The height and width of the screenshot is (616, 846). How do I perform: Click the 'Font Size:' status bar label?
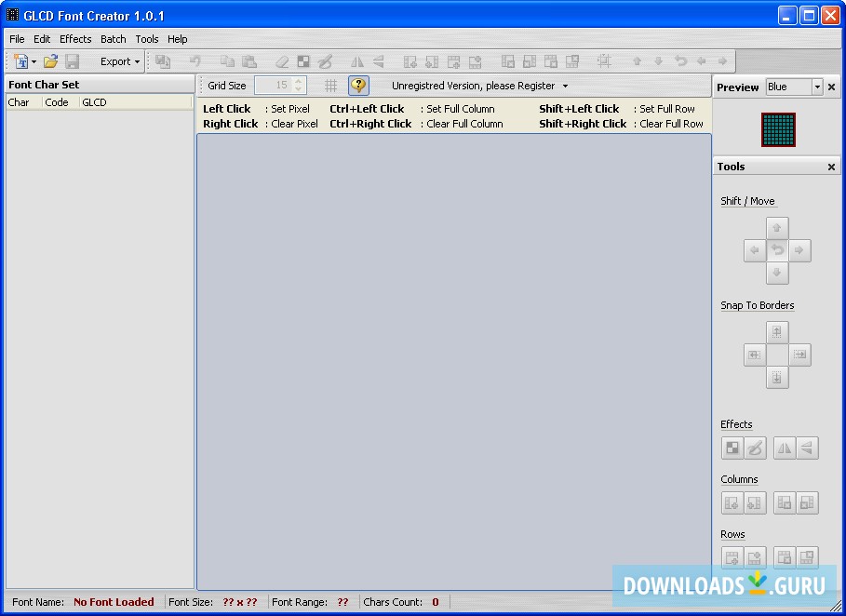[x=191, y=602]
